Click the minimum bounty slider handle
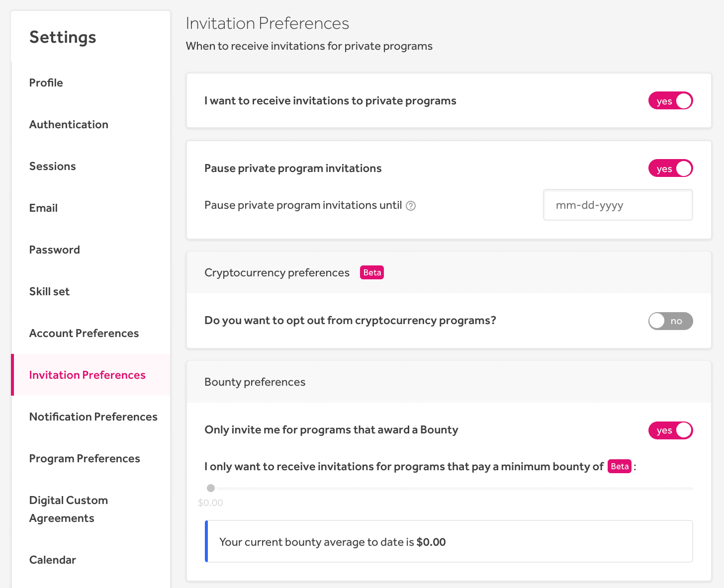The width and height of the screenshot is (724, 588). 211,488
